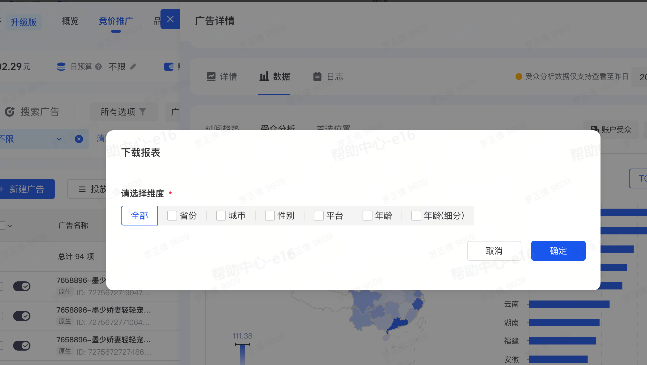Image resolution: width=647 pixels, height=365 pixels.
Task: Close the ad detail panel with X
Action: (170, 19)
